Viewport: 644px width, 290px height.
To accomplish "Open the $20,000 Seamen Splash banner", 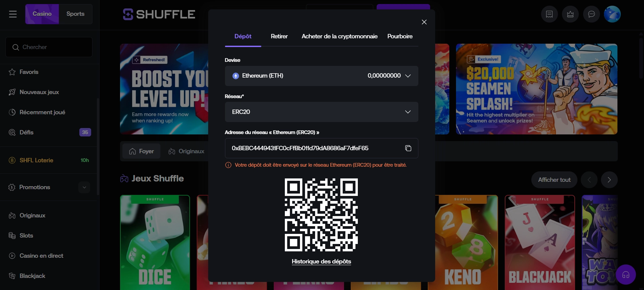I will pyautogui.click(x=537, y=89).
